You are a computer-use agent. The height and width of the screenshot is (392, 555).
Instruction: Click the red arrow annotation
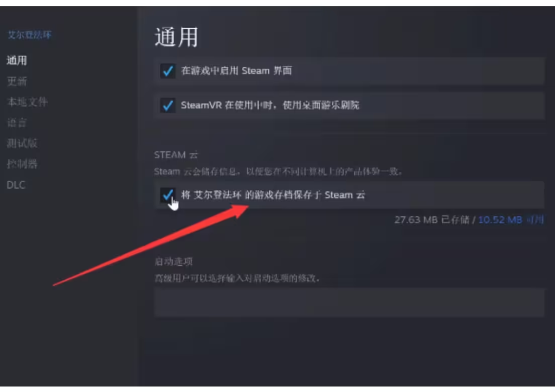(151, 245)
